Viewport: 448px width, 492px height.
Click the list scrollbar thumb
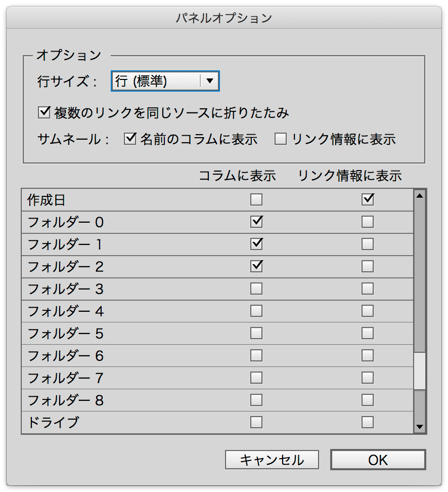420,371
